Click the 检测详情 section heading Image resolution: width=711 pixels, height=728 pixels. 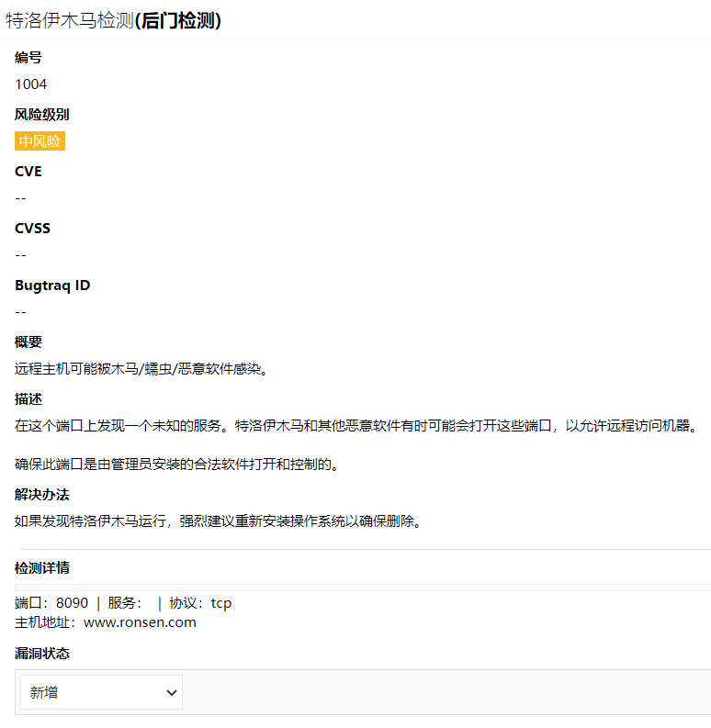41,567
